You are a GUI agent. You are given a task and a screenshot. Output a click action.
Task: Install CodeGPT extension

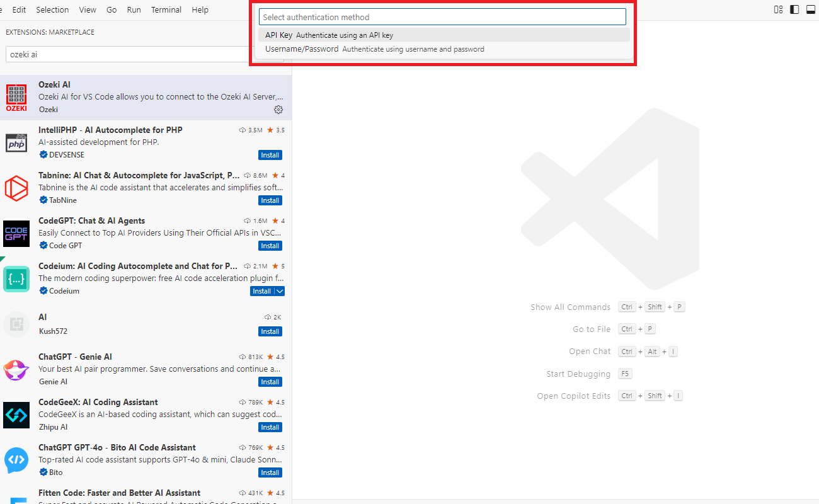270,246
